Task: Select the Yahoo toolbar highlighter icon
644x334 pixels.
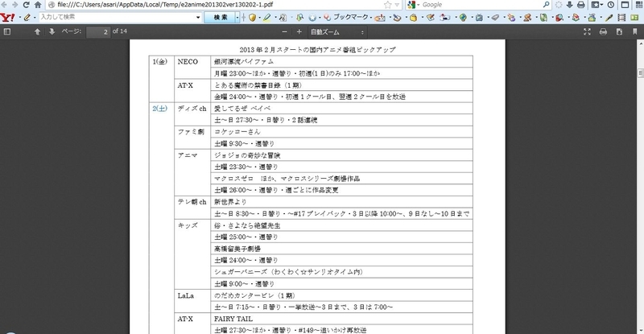Action: tap(267, 17)
